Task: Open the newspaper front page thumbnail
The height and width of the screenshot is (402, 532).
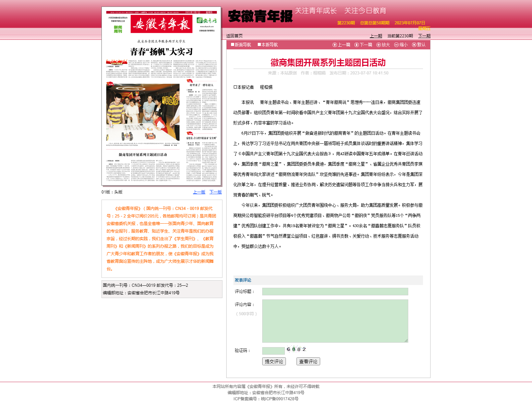Action: tap(161, 96)
